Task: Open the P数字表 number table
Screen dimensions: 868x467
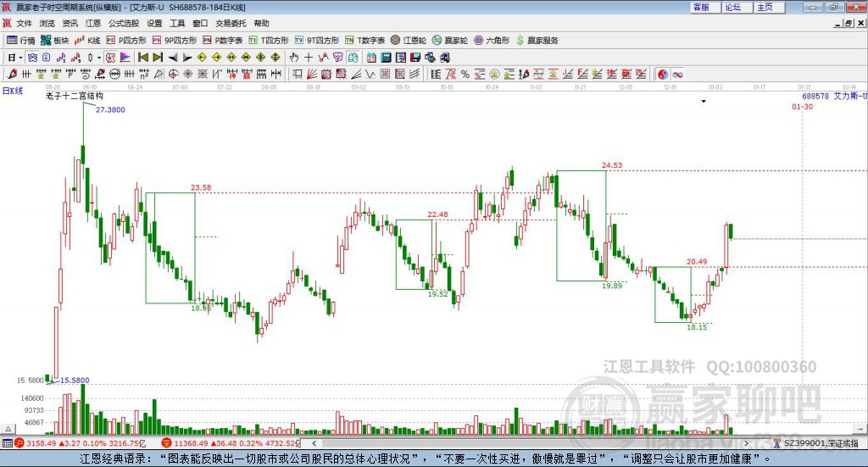Action: click(223, 41)
